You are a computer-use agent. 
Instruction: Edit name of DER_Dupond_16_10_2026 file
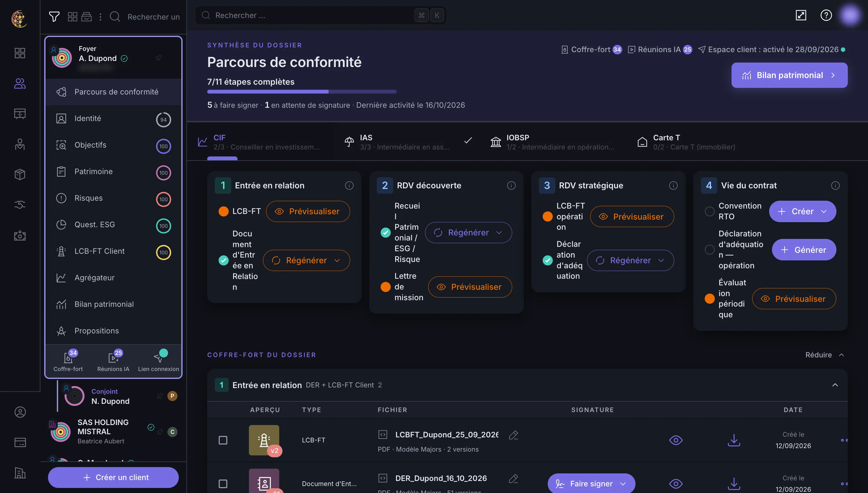pos(513,478)
